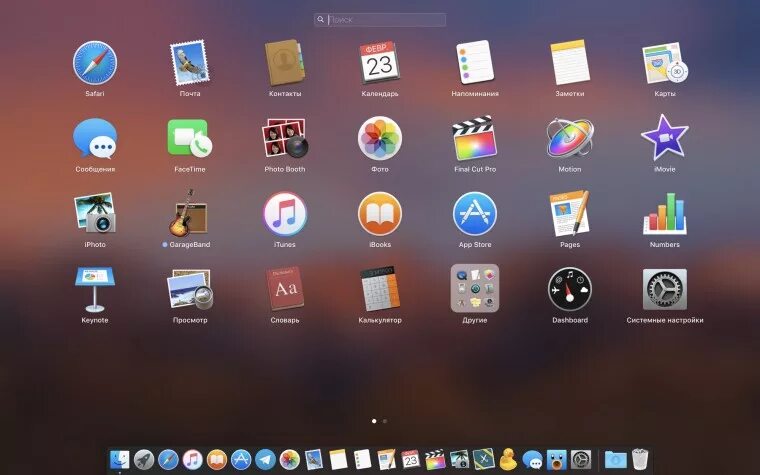Open Finder from the Dock

[x=120, y=459]
